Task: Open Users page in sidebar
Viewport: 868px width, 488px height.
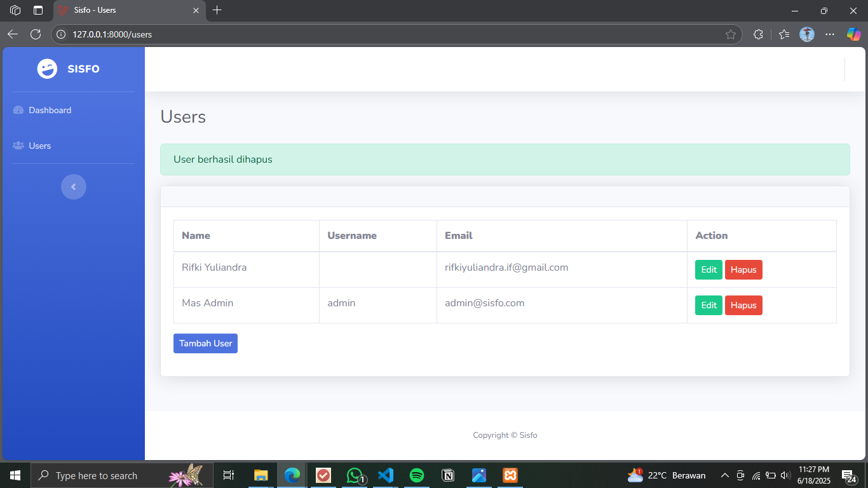Action: [x=39, y=146]
